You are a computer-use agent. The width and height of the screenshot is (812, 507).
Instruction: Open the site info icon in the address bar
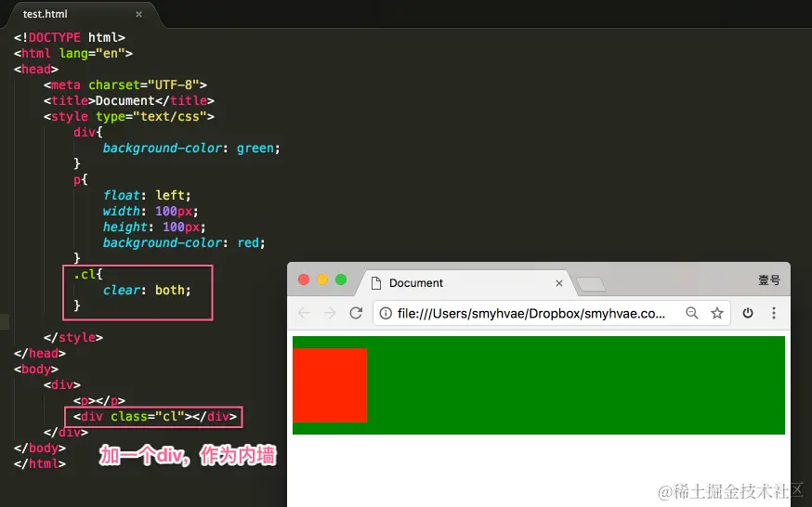(x=386, y=313)
